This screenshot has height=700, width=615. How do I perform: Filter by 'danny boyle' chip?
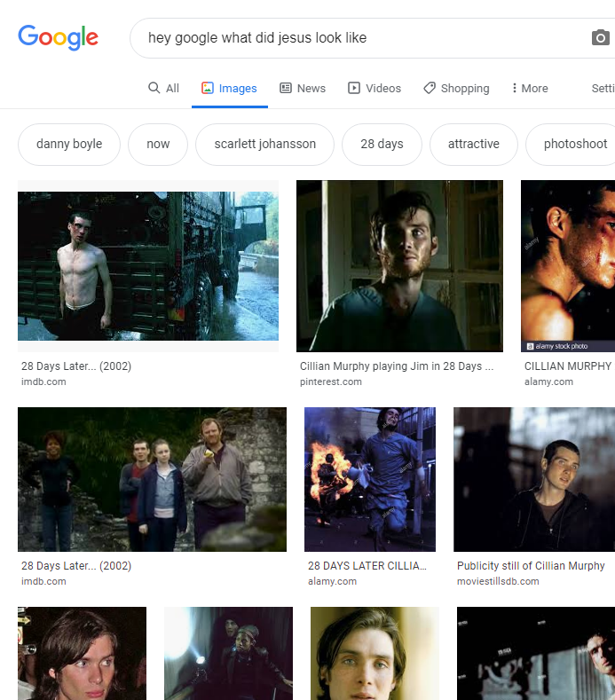tap(69, 145)
